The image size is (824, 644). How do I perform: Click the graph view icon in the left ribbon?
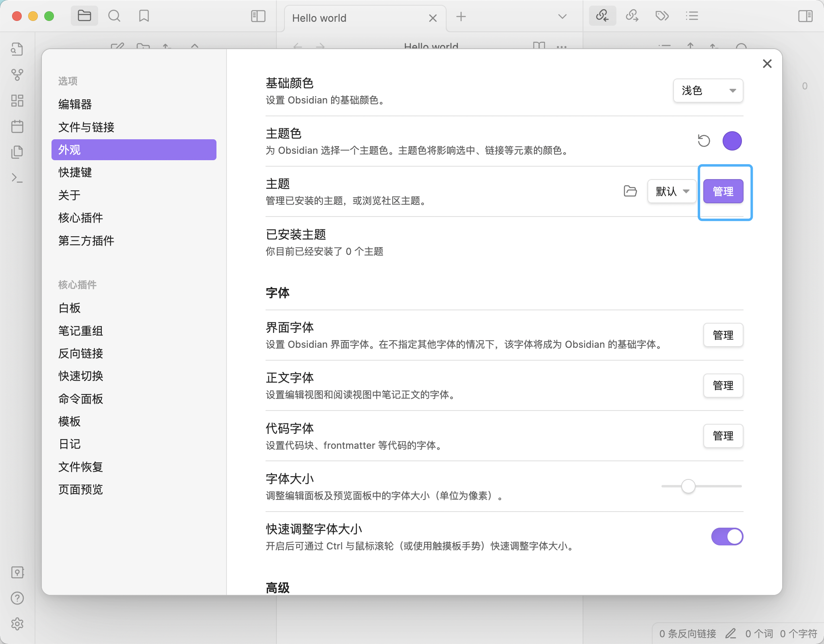pos(17,74)
